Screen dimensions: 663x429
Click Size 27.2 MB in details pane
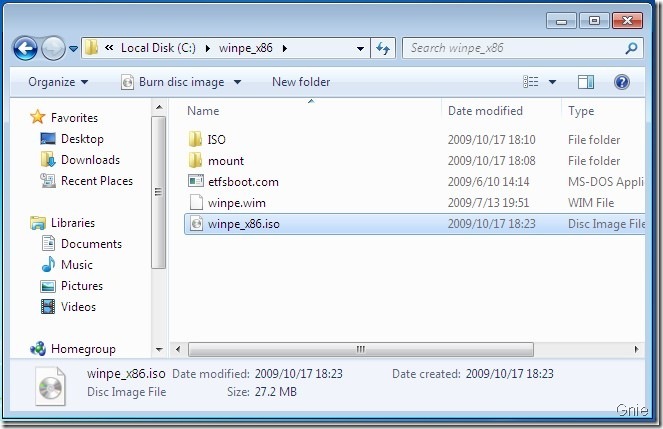click(262, 392)
